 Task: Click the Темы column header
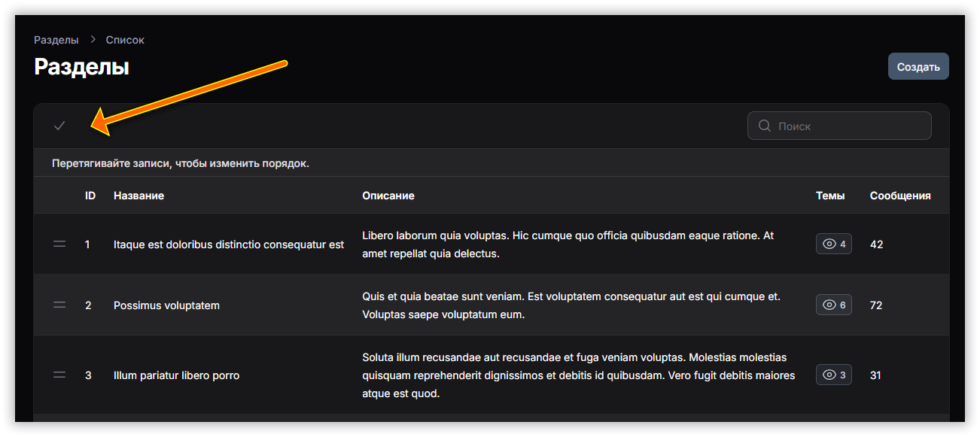(x=830, y=196)
